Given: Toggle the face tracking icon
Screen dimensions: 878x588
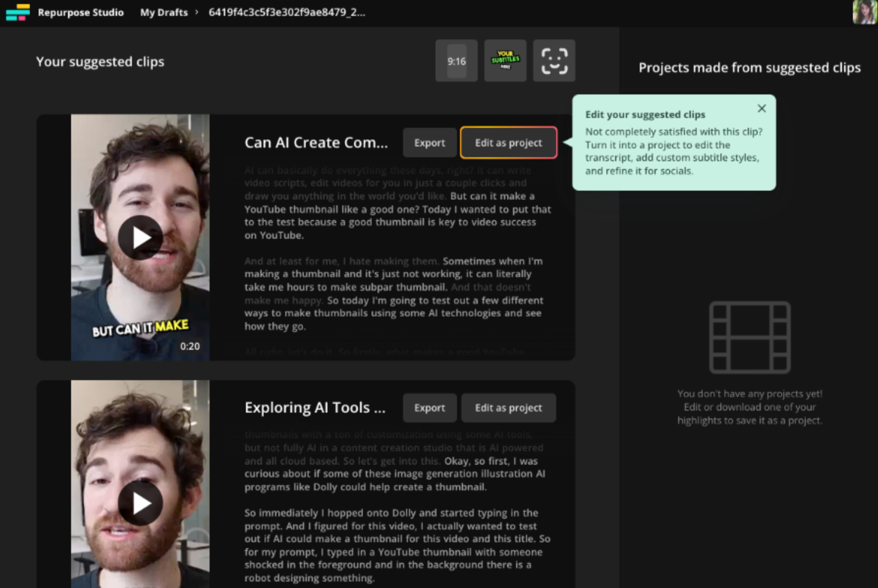Looking at the screenshot, I should click(554, 61).
